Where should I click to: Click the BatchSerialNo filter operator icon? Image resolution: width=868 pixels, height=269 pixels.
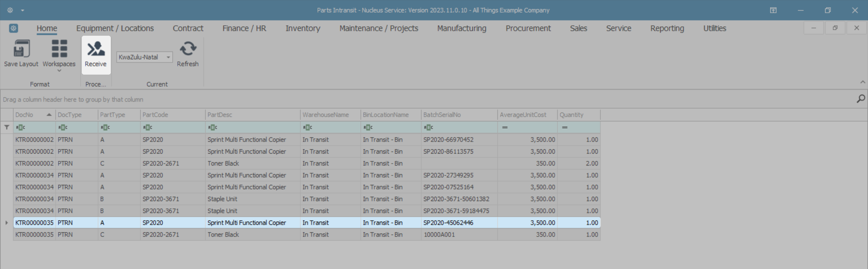(x=429, y=127)
